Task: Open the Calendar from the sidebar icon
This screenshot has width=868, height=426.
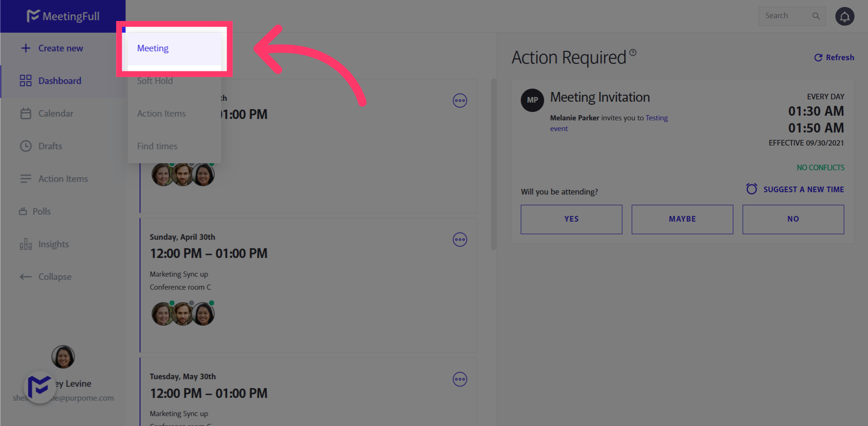Action: [x=26, y=113]
